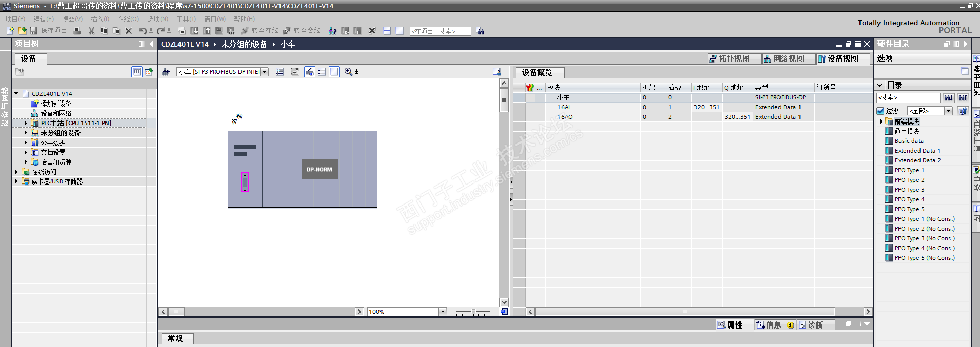The image size is (980, 347).
Task: Open the 信息 info tab
Action: 775,325
